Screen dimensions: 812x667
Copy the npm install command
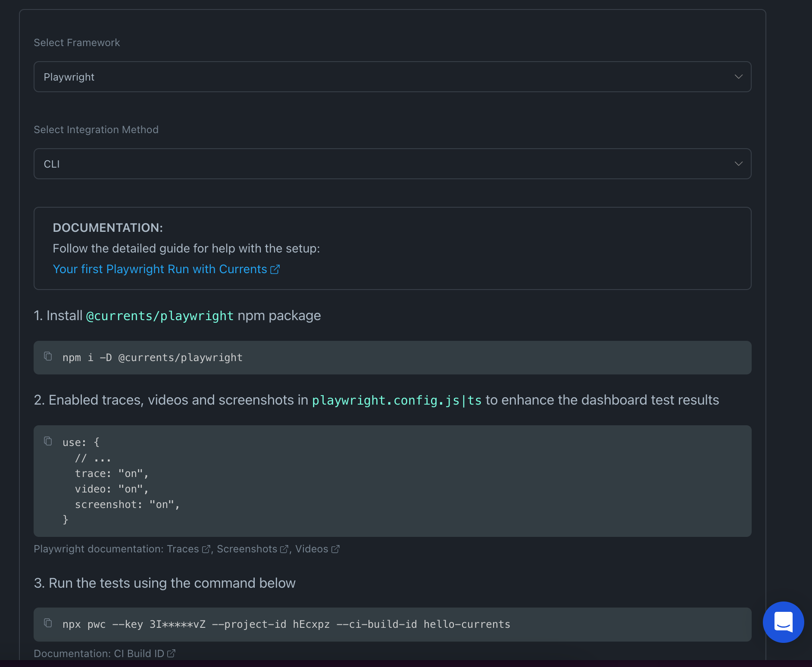click(48, 356)
